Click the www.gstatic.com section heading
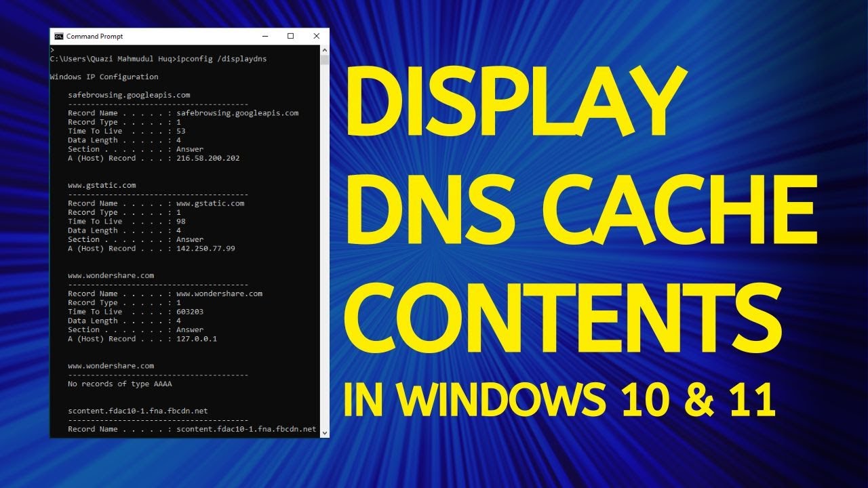868x488 pixels. pos(102,185)
